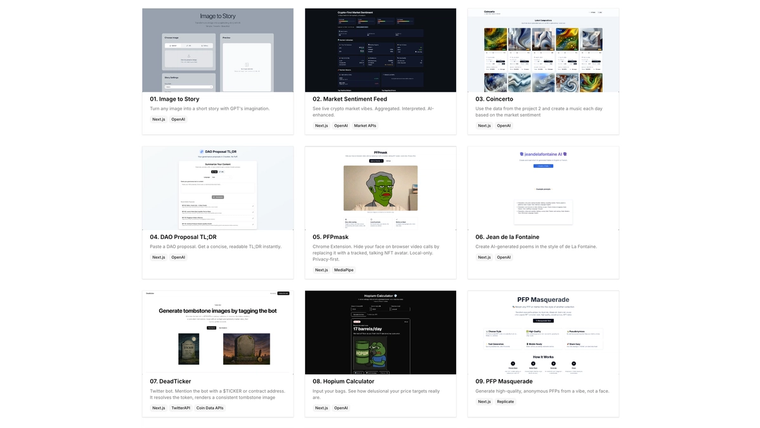This screenshot has height=428, width=760.
Task: Select Next.js tag on Hopium Calculator card
Action: point(321,408)
